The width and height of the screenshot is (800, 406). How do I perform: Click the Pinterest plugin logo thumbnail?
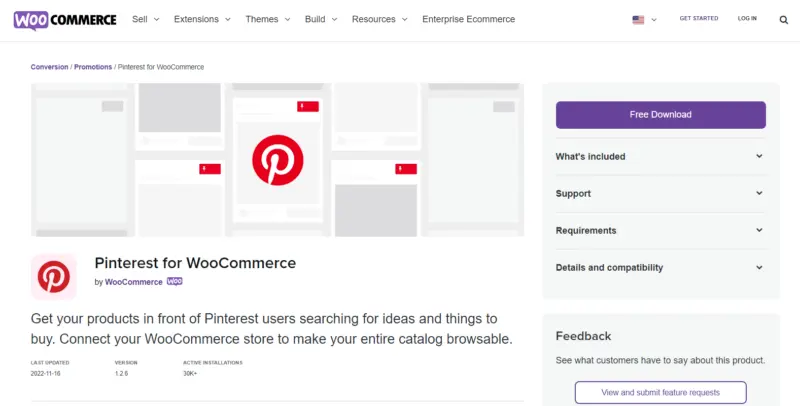[x=54, y=276]
